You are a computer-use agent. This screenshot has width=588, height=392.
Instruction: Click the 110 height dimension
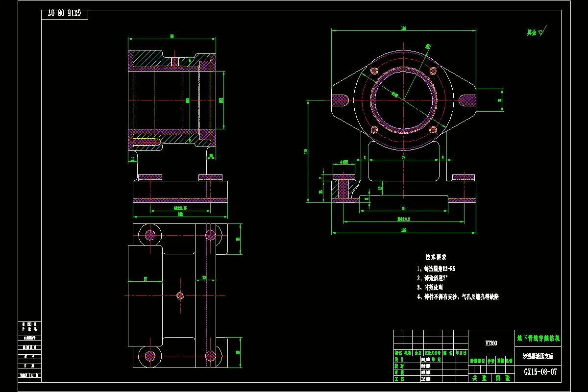click(306, 151)
